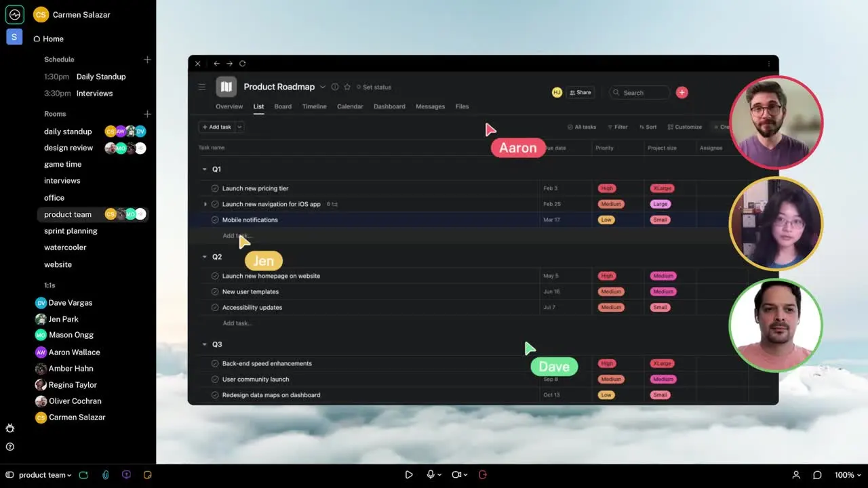Switch to the Timeline tab
The image size is (868, 488).
pos(314,106)
